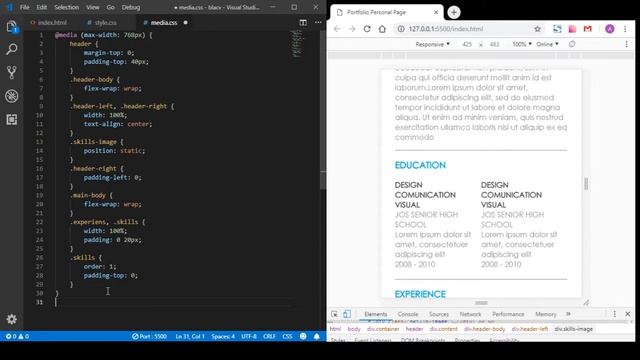640x360 pixels.
Task: Split the VS Code editor right
Action: point(303,22)
